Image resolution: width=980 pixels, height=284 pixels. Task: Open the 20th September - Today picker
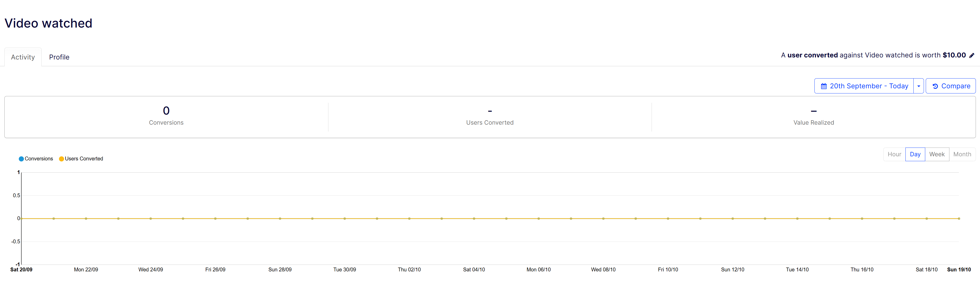coord(869,87)
